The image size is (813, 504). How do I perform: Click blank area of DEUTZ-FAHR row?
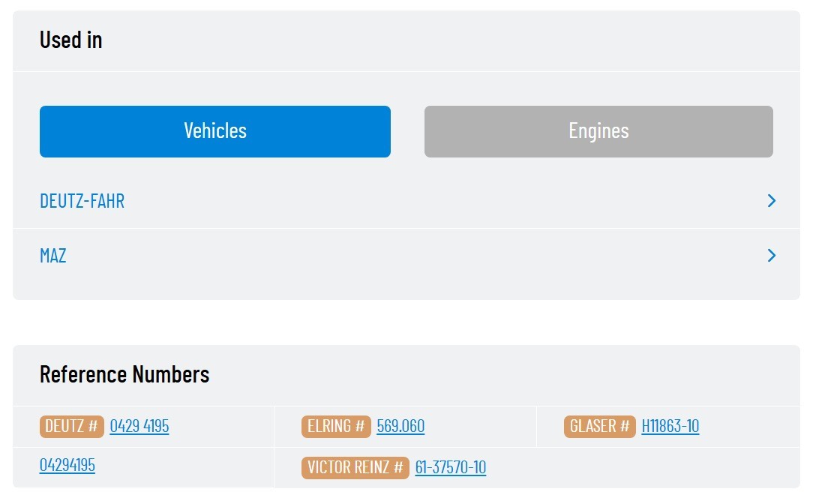[x=415, y=201]
